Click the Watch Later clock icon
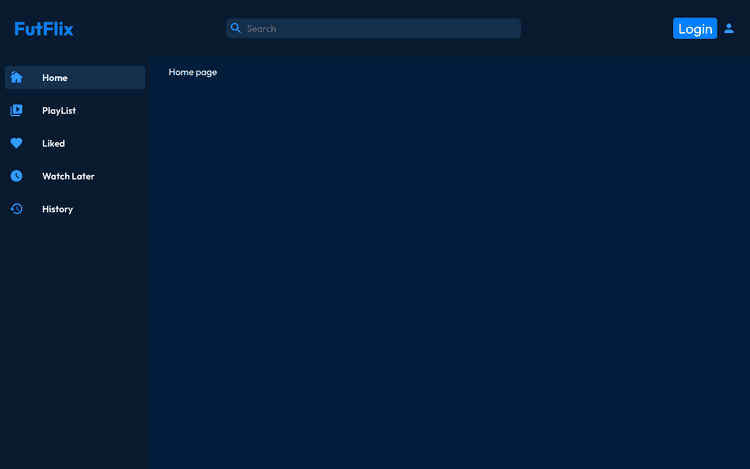The height and width of the screenshot is (469, 750). 16,176
